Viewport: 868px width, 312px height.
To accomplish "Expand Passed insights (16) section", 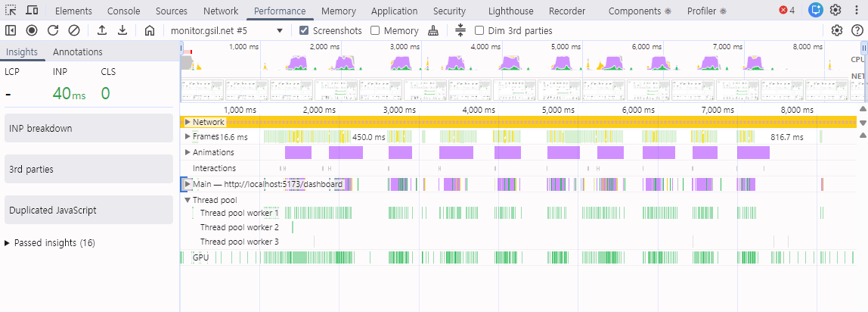I will tap(49, 243).
